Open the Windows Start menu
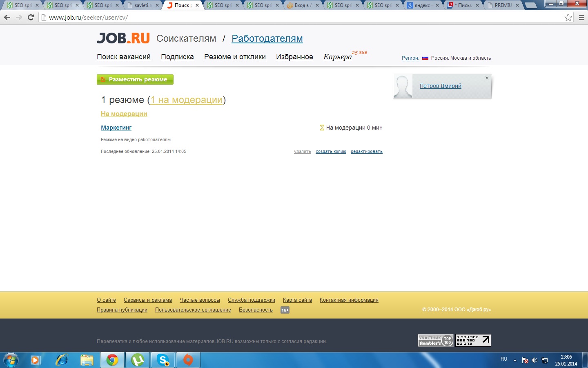 pyautogui.click(x=11, y=360)
